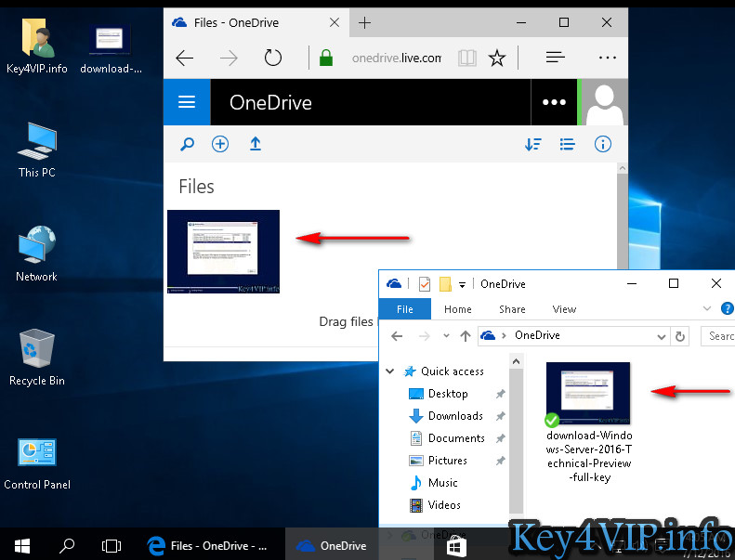Open Explorer help question mark
Screen dimensions: 735x560
point(727,308)
